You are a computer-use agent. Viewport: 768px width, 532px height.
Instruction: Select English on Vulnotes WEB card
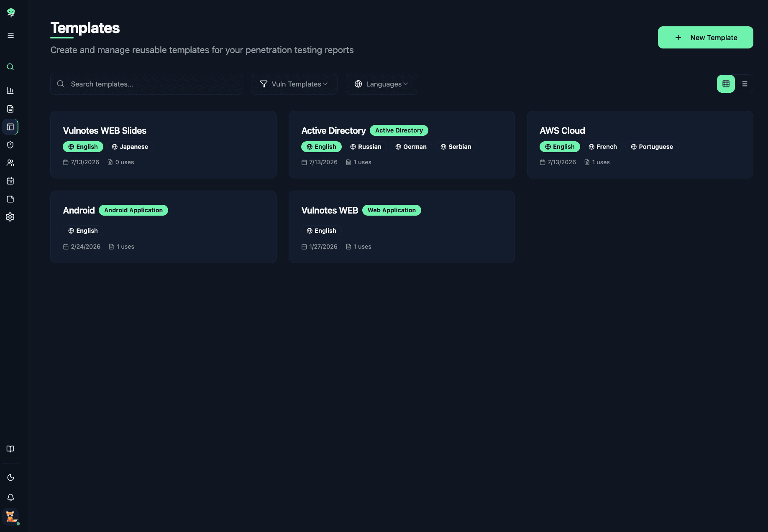click(x=321, y=231)
